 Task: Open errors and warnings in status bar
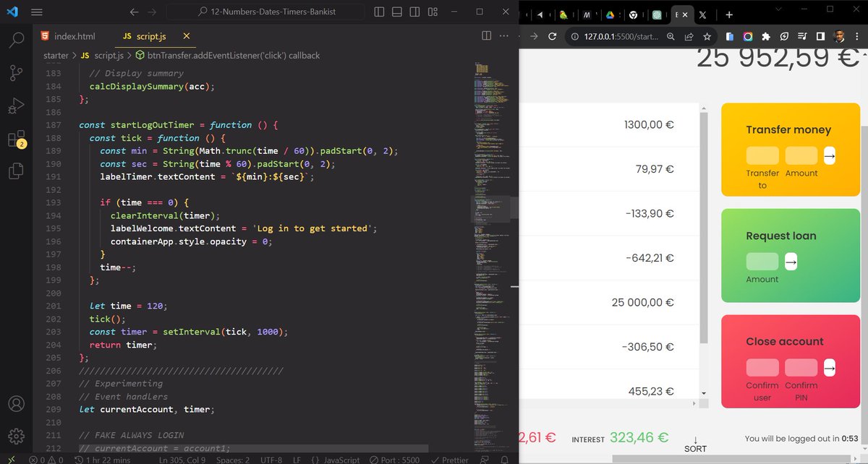(x=46, y=459)
